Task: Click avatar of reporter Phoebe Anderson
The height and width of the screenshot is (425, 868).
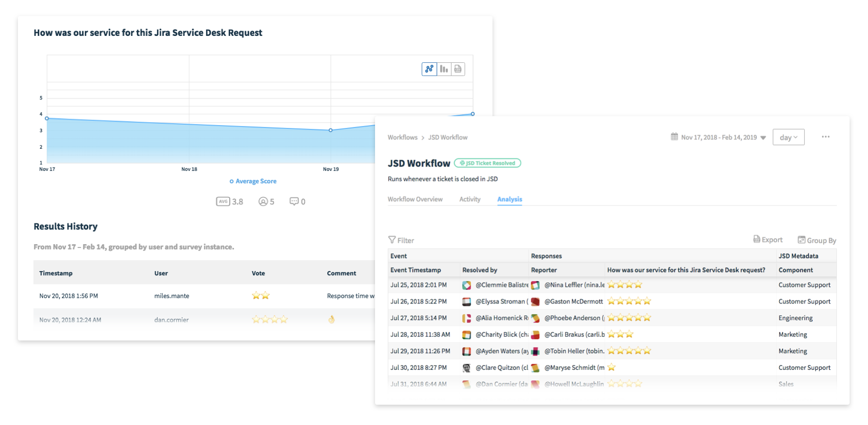Action: (x=535, y=318)
